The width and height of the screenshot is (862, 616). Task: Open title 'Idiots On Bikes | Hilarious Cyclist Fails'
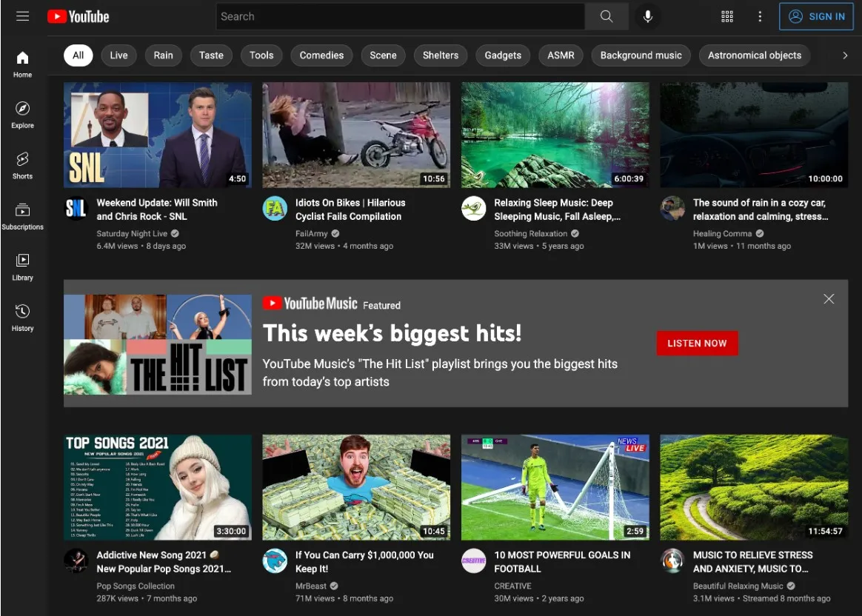tap(350, 210)
